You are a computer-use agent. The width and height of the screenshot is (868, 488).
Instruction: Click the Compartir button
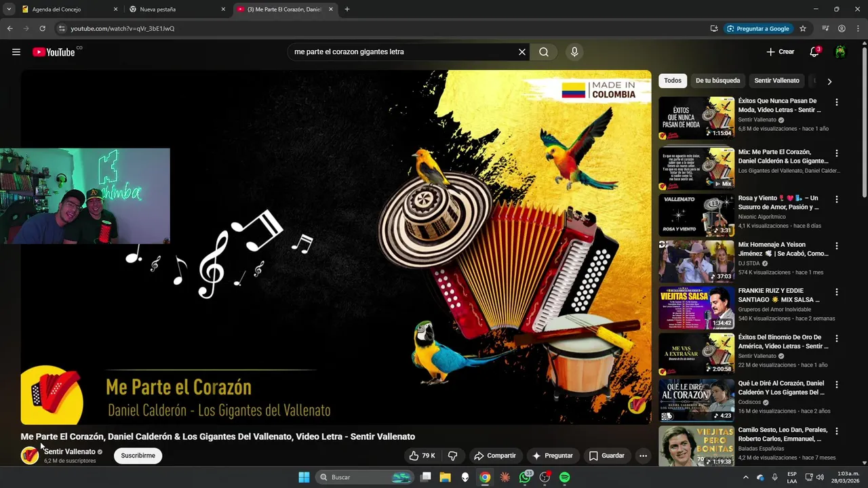click(x=494, y=455)
